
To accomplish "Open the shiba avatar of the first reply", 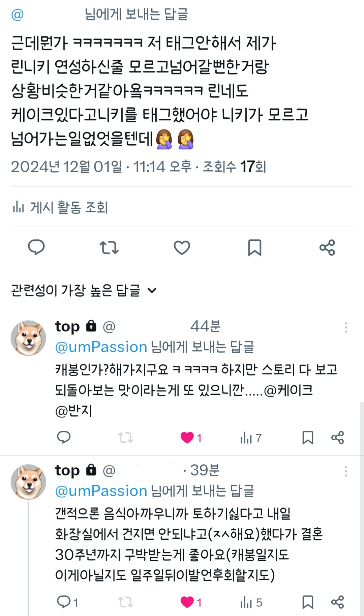I will pyautogui.click(x=29, y=338).
